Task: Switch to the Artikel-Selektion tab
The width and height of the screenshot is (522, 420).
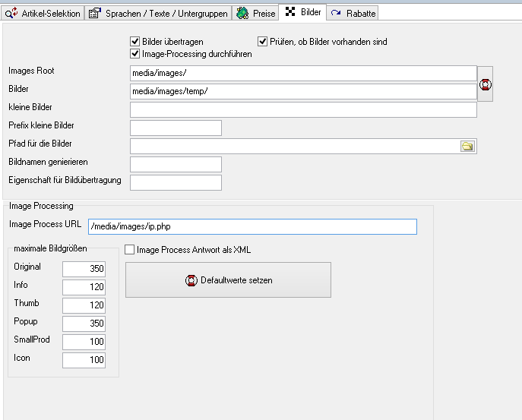Action: pyautogui.click(x=43, y=13)
